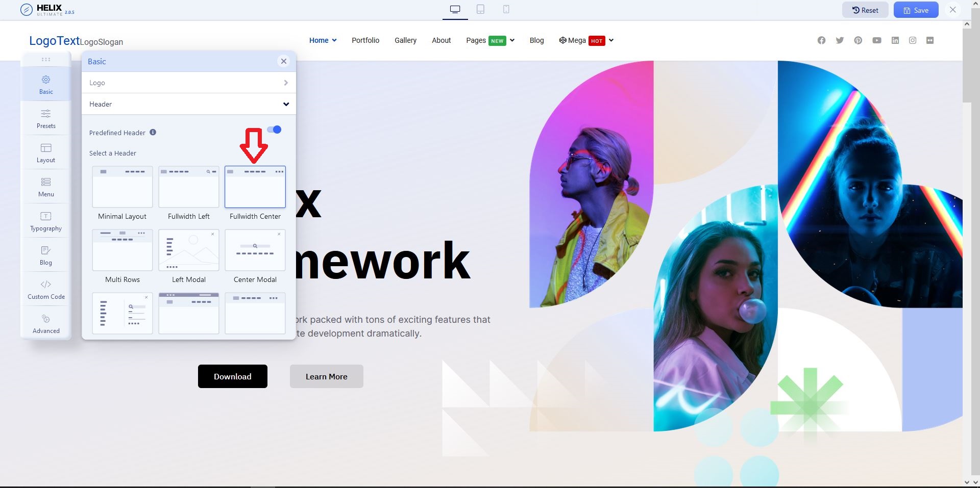
Task: Select the Fullwidth Left header
Action: point(189,187)
